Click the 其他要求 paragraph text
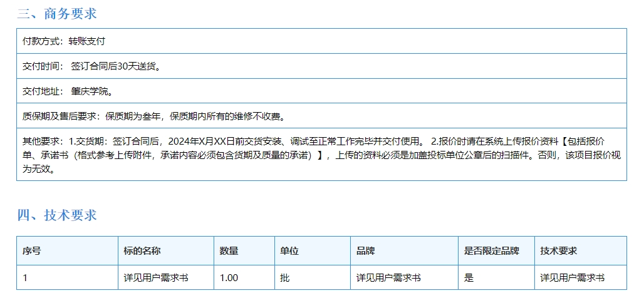This screenshot has height=303, width=644. tap(321, 155)
